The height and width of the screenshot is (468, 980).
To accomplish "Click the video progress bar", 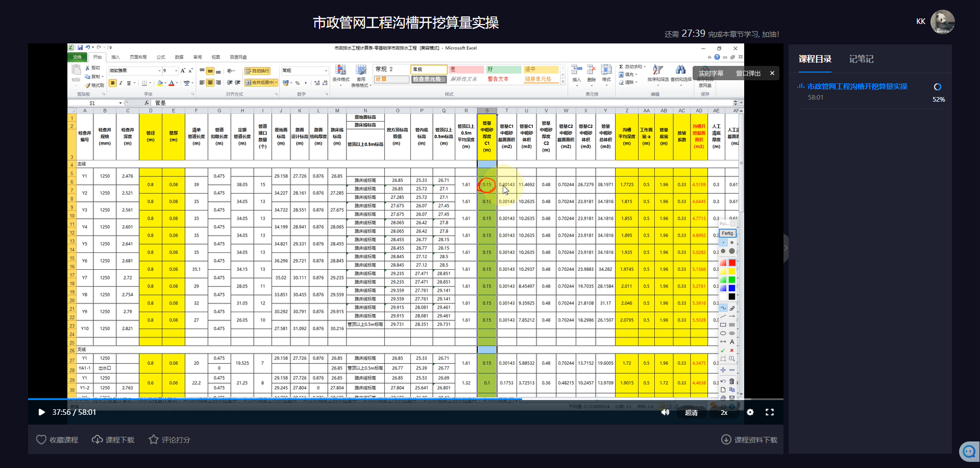I will pyautogui.click(x=406, y=399).
